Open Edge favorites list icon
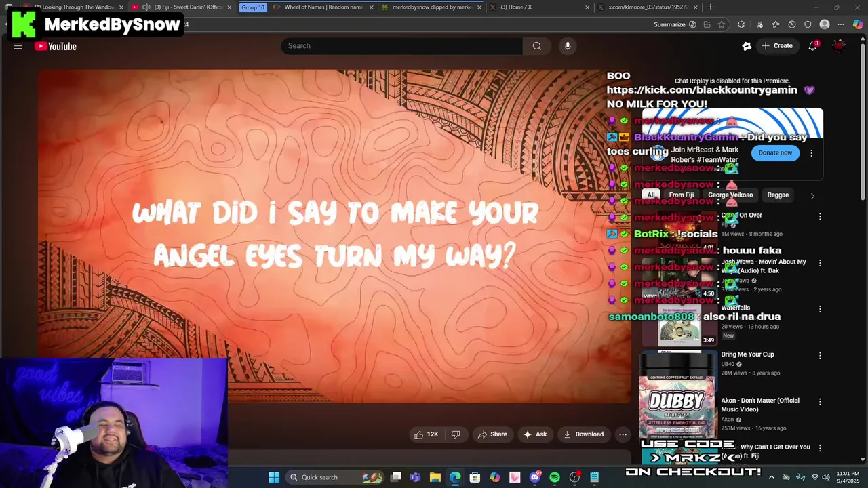This screenshot has height=488, width=868. [776, 24]
